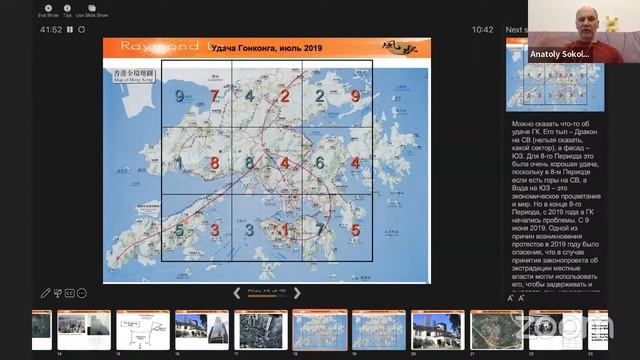This screenshot has width=640, height=360.
Task: Click the slide progress bar
Action: pyautogui.click(x=267, y=296)
